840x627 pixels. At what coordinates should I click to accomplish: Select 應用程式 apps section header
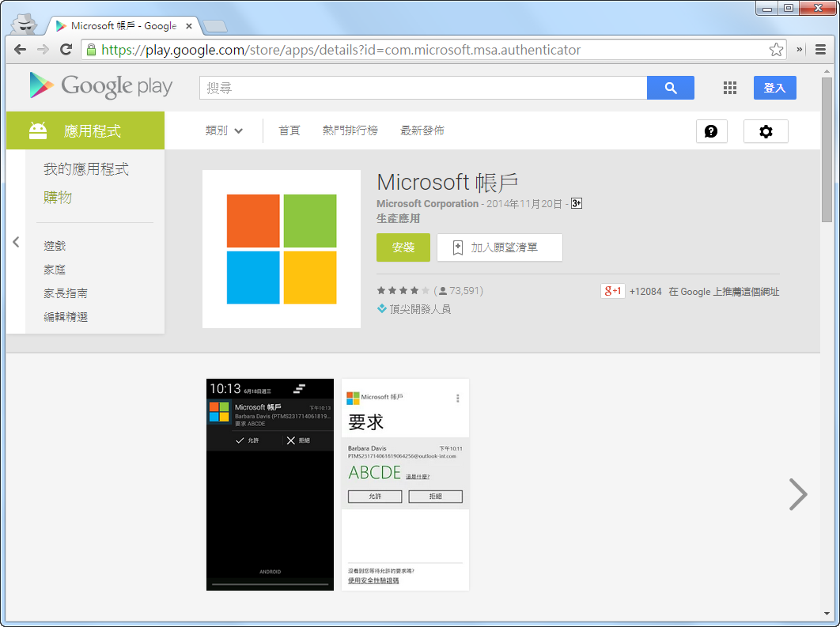[85, 130]
